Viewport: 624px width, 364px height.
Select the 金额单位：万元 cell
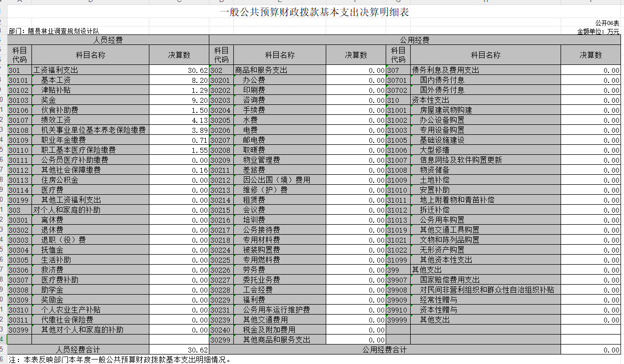point(599,31)
